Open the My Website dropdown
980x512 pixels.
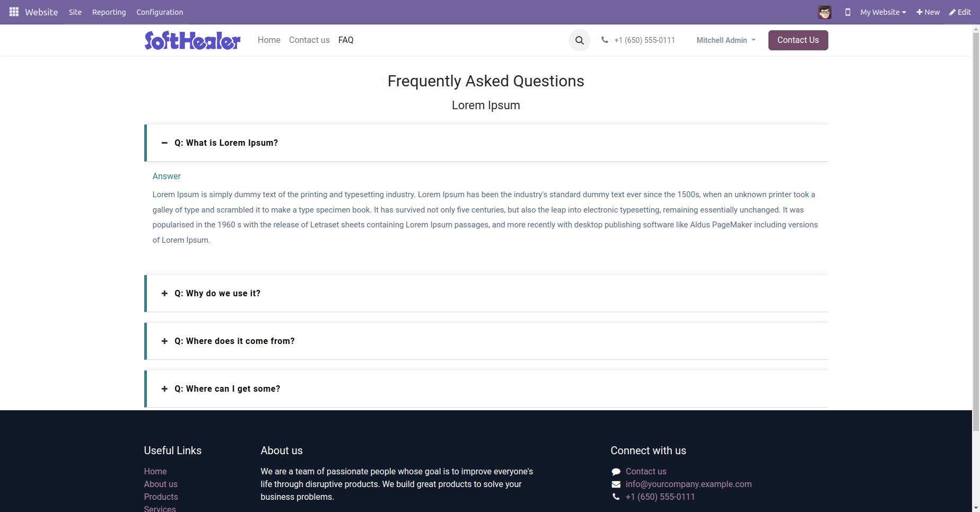pos(883,12)
